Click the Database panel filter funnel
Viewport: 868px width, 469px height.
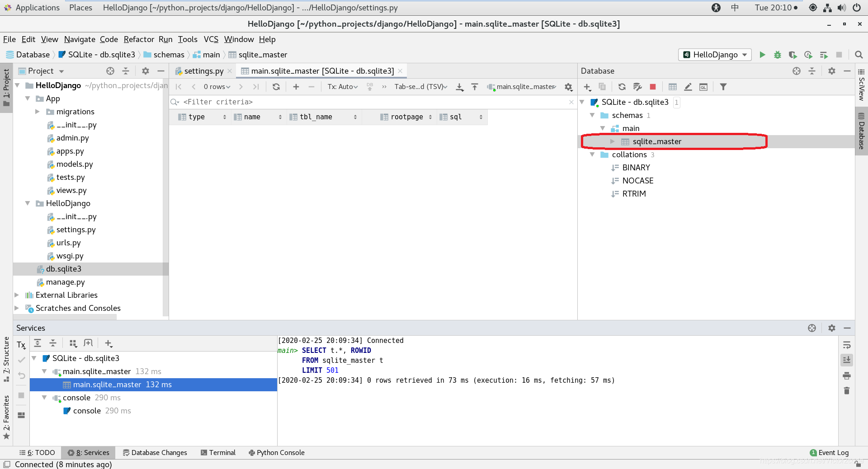point(723,87)
